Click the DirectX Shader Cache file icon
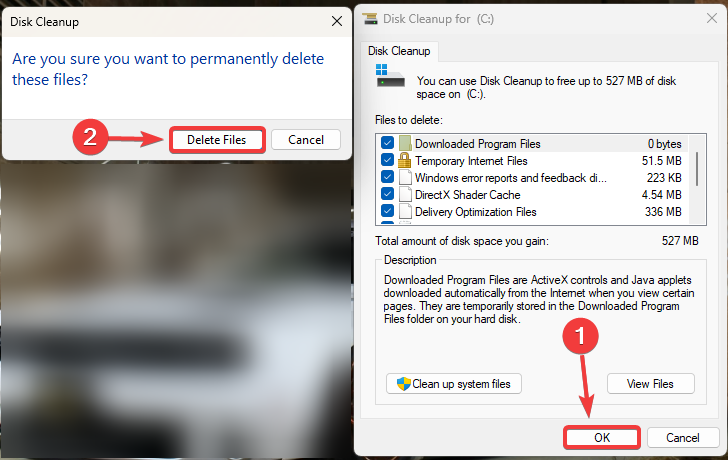Image resolution: width=728 pixels, height=460 pixels. (405, 194)
